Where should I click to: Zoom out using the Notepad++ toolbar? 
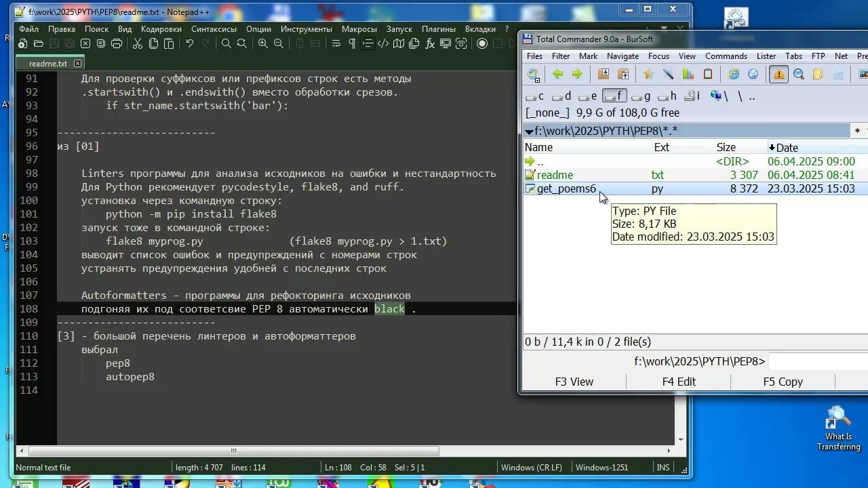pyautogui.click(x=279, y=43)
